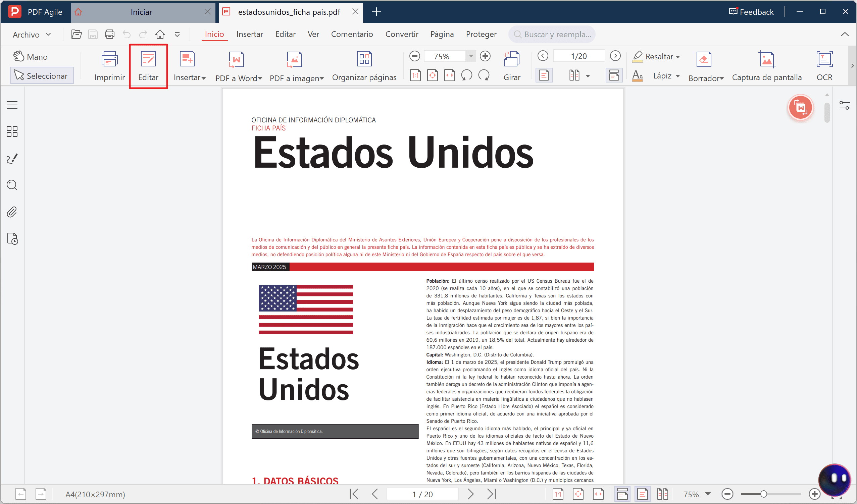This screenshot has width=857, height=504.
Task: Open a new tab with plus button
Action: (376, 12)
